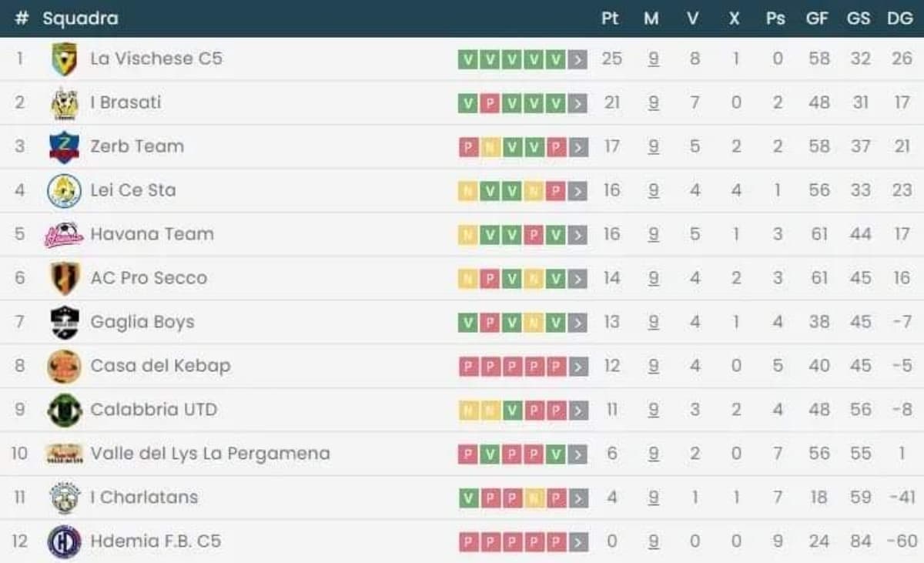Image resolution: width=924 pixels, height=563 pixels.
Task: Expand Casa del Kebap form arrow
Action: (x=578, y=367)
